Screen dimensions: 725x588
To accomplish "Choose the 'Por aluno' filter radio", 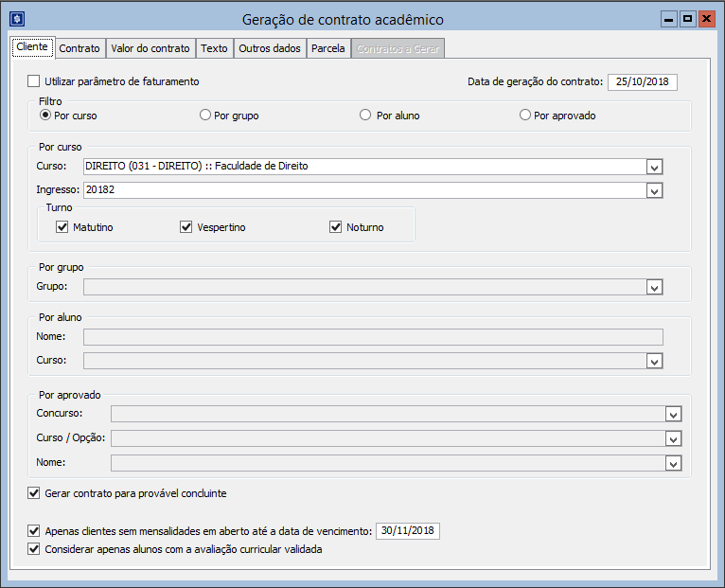I will coord(366,116).
